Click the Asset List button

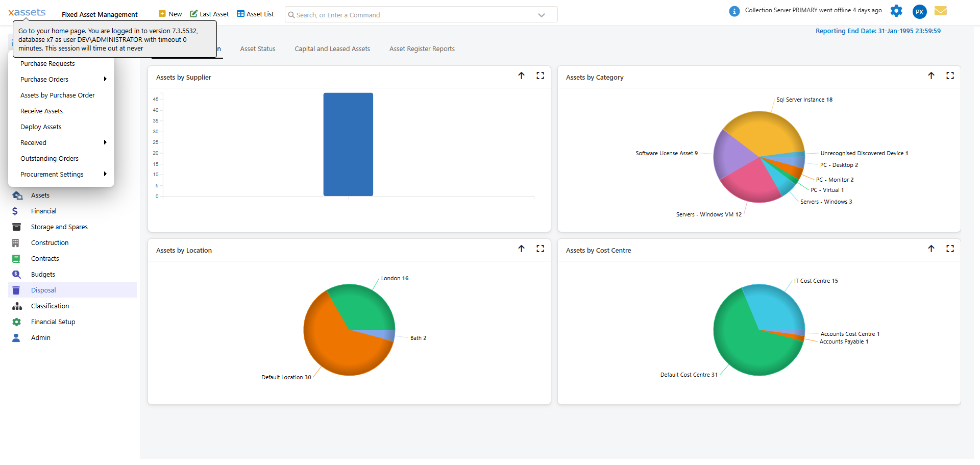255,14
